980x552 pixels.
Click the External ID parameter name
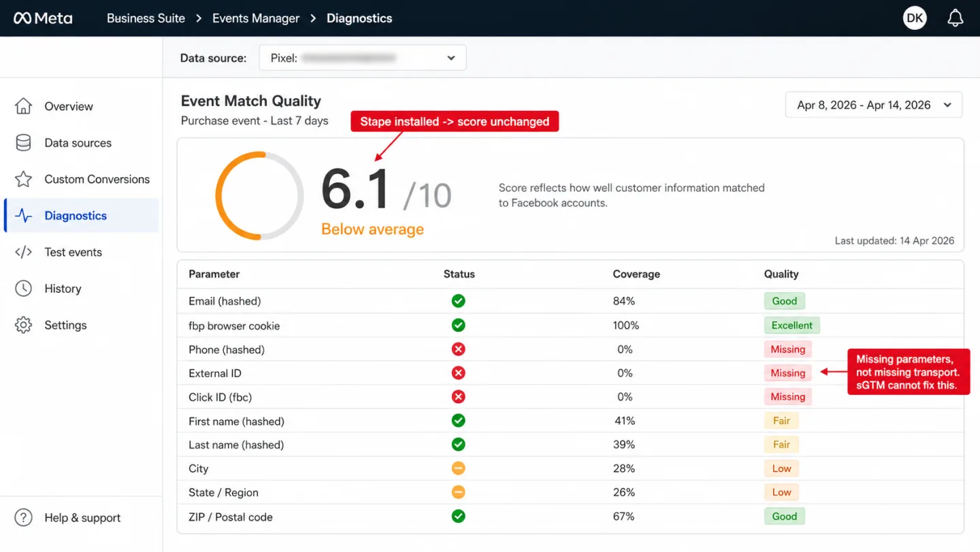click(x=215, y=373)
